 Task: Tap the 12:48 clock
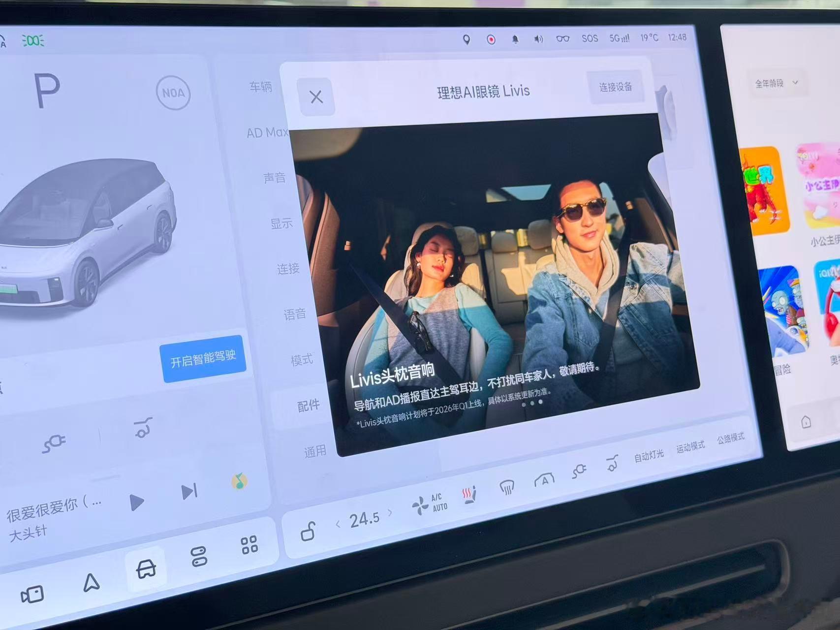pos(677,37)
